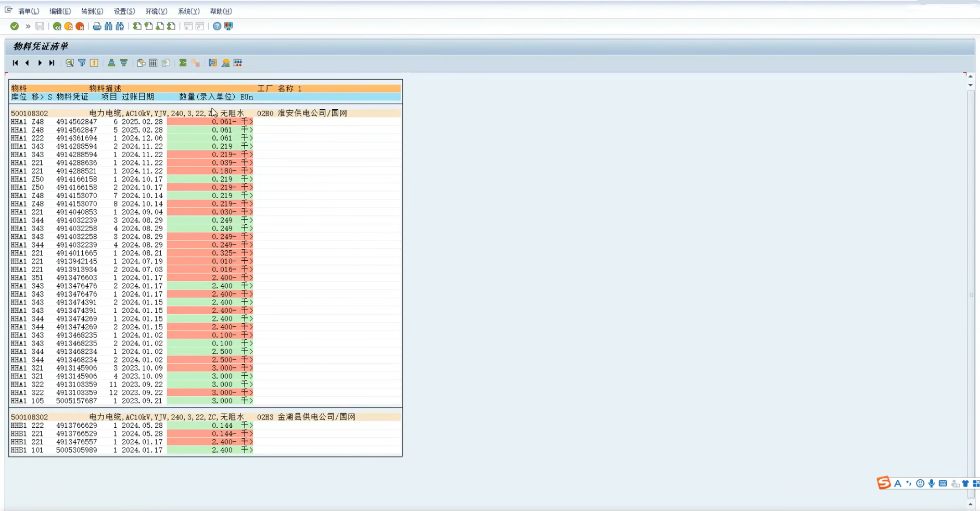Toggle Sogou input microphone icon
This screenshot has width=980, height=511.
(932, 483)
